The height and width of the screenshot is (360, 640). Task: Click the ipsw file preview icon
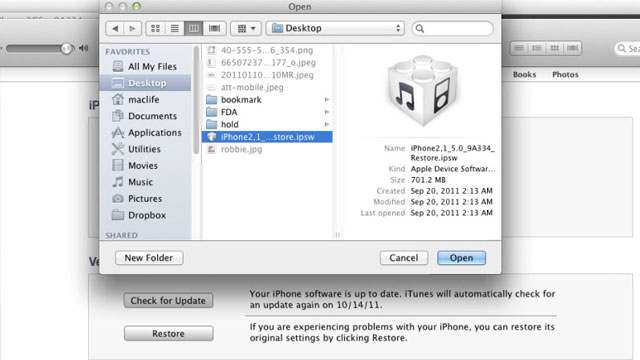422,91
